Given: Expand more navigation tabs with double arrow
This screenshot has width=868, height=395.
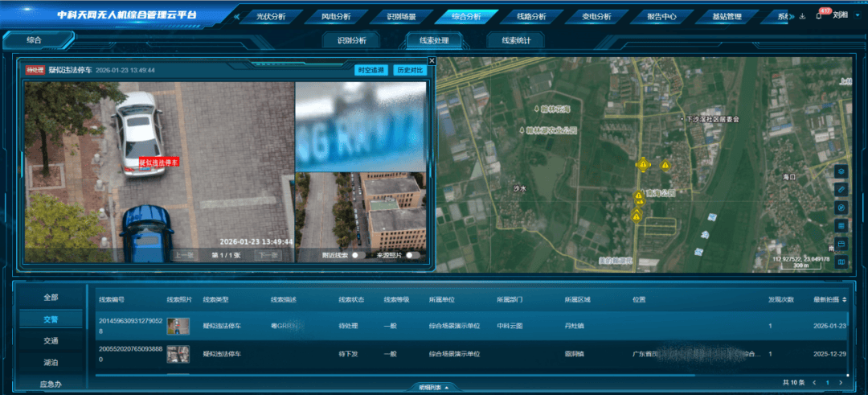Looking at the screenshot, I should tap(235, 16).
